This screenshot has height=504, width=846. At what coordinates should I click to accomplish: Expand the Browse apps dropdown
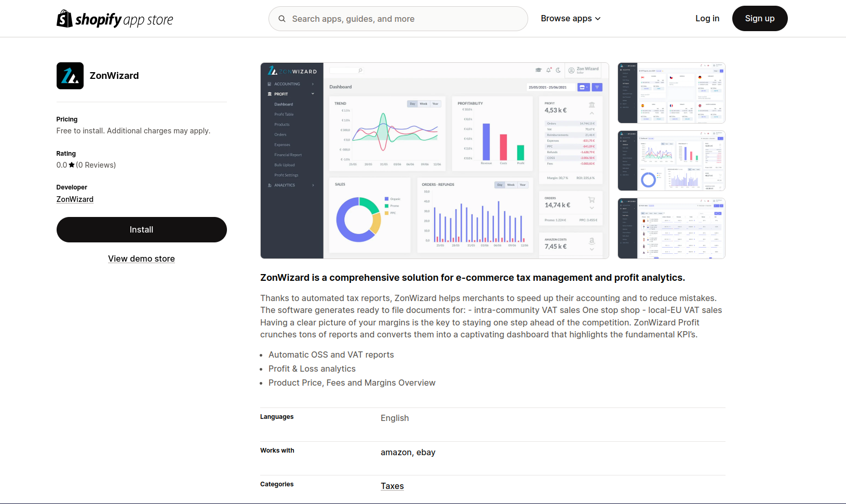tap(570, 19)
